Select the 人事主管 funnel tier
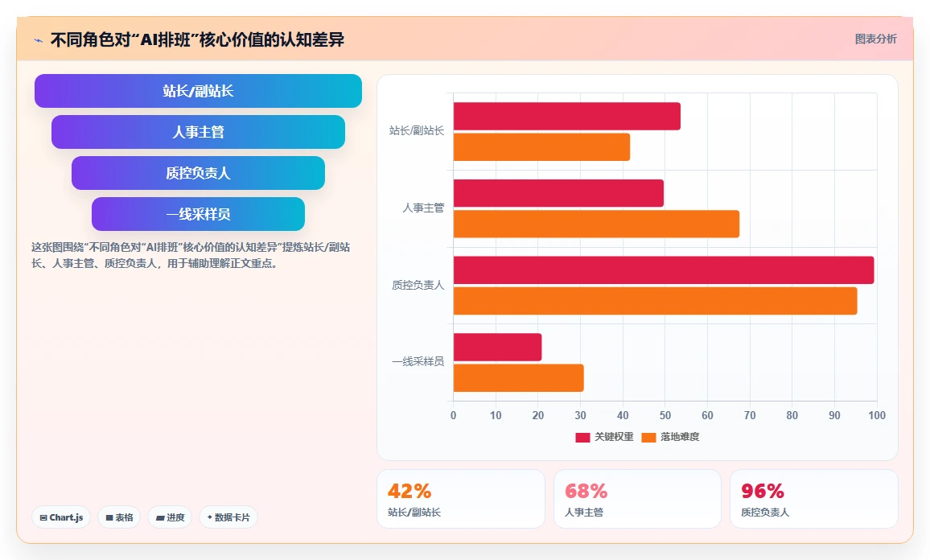 click(x=198, y=132)
